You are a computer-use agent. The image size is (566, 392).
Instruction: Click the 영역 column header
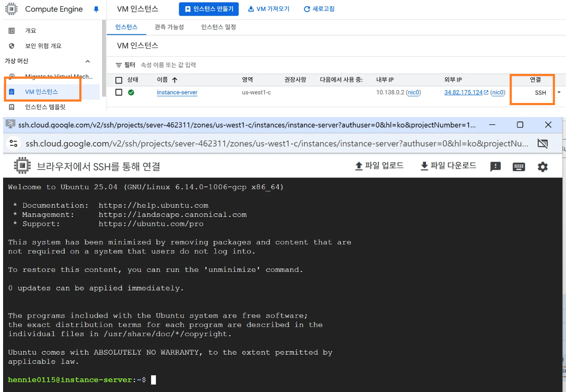pyautogui.click(x=248, y=80)
